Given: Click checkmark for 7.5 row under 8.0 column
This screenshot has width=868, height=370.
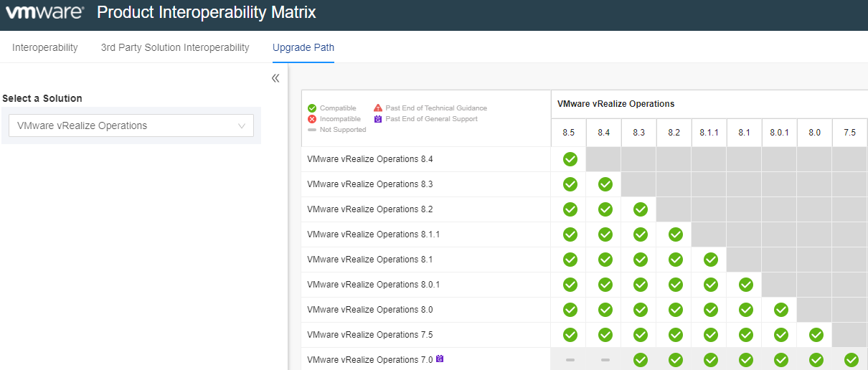Looking at the screenshot, I should click(816, 335).
